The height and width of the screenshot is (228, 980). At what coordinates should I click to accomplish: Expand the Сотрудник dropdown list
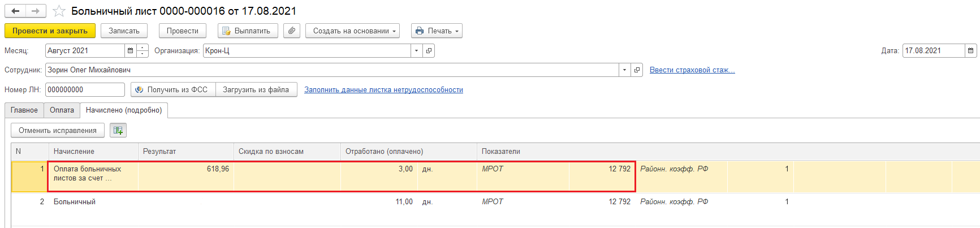coord(624,70)
